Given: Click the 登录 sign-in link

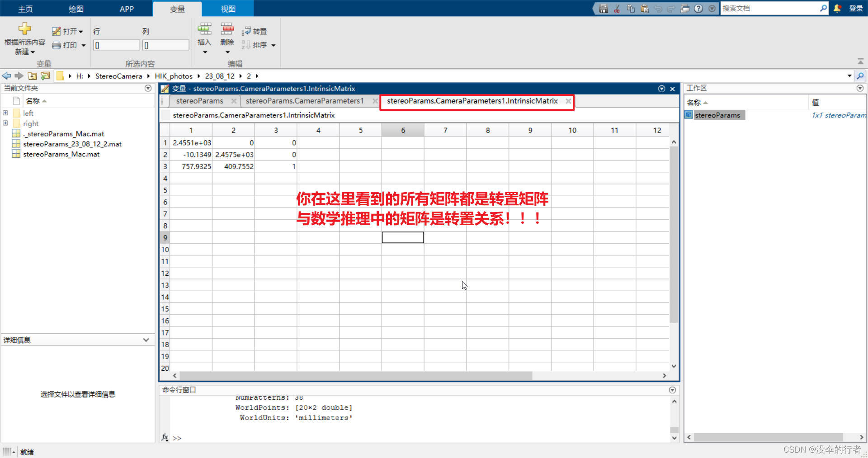Looking at the screenshot, I should click(856, 8).
